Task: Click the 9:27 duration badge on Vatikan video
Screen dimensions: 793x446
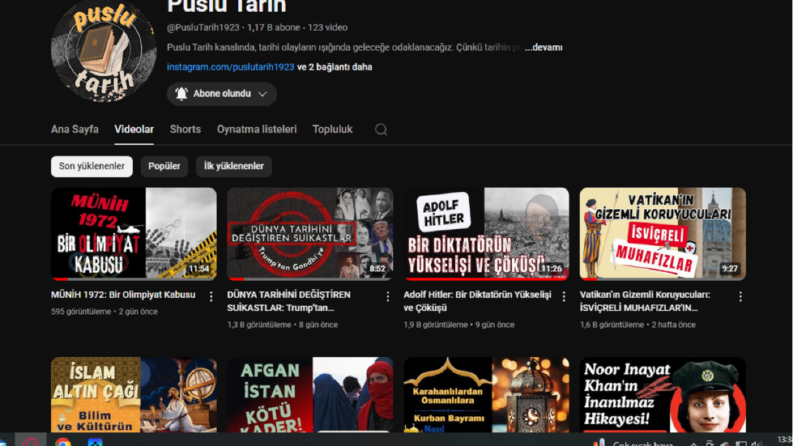Action: tap(730, 269)
